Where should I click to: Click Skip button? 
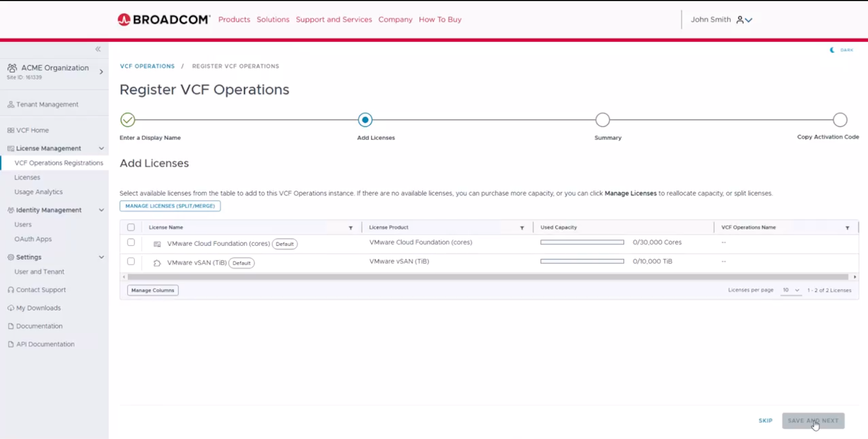click(x=765, y=421)
